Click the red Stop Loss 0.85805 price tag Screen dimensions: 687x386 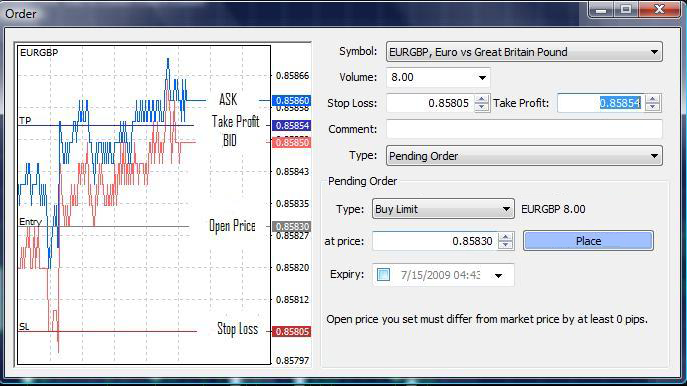coord(292,332)
